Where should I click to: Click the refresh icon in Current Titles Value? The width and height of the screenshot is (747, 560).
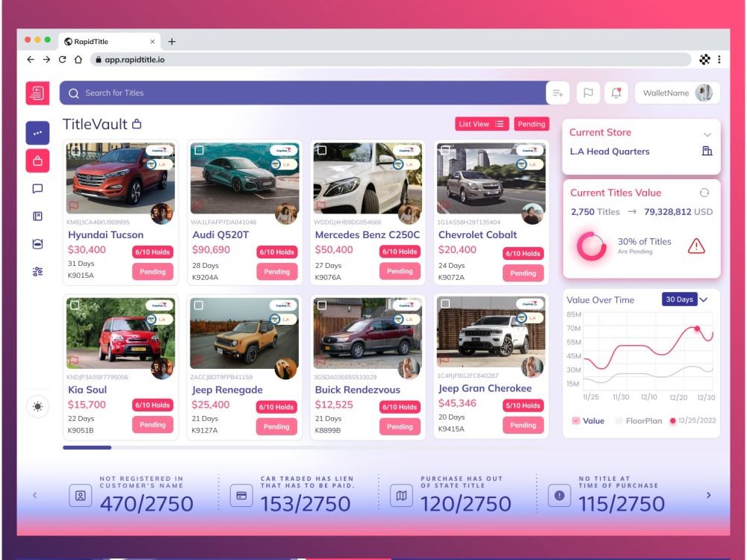(704, 193)
